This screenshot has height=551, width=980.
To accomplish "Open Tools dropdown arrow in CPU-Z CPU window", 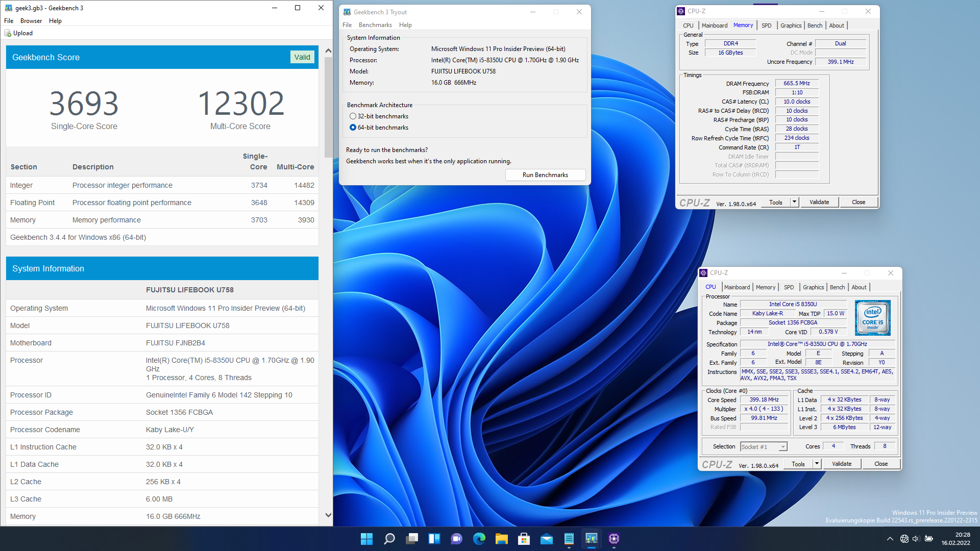I will point(817,464).
